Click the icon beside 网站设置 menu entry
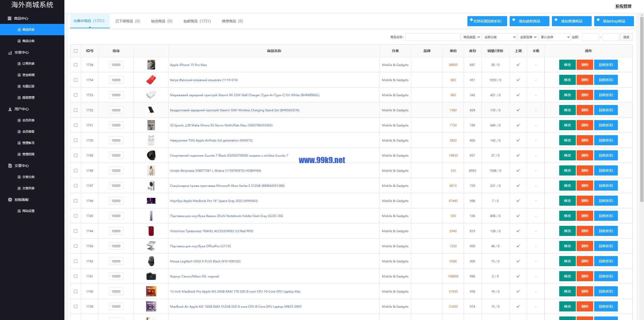Screen dimensions: 644x320 point(19,211)
